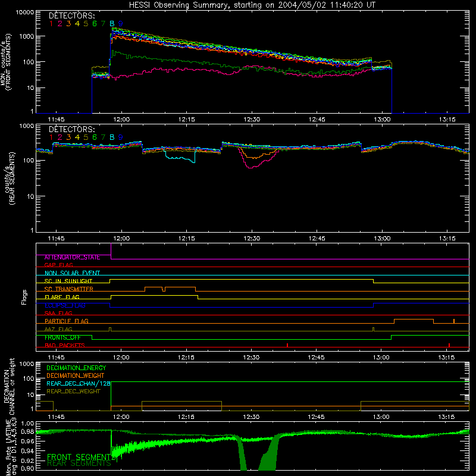Select the counts/s (REAR SEGMENTS) axis title

click(10, 178)
